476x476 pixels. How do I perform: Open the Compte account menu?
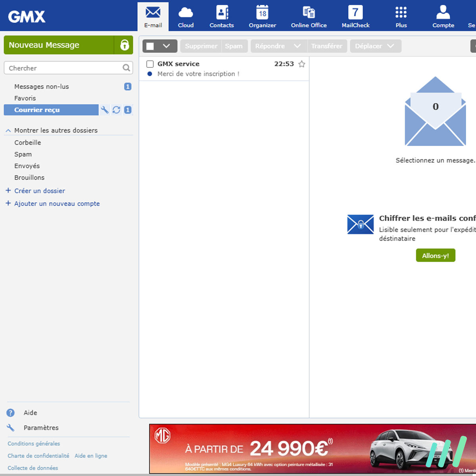point(443,17)
